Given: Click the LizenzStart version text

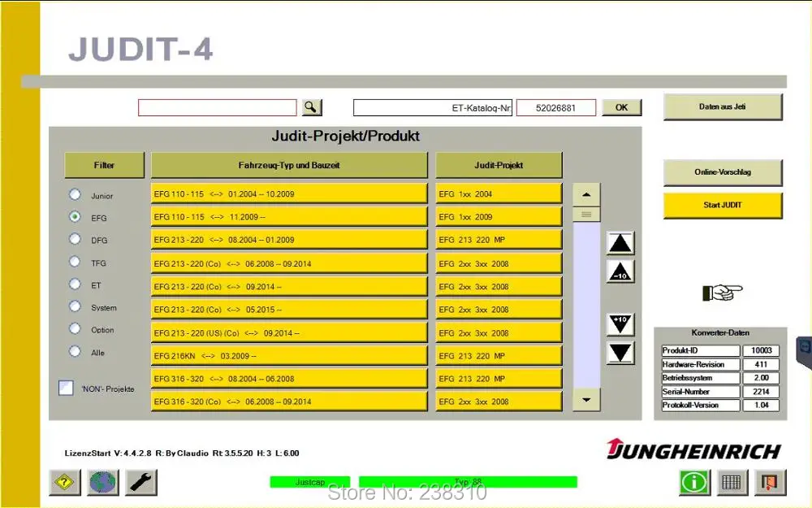Looking at the screenshot, I should pos(182,453).
